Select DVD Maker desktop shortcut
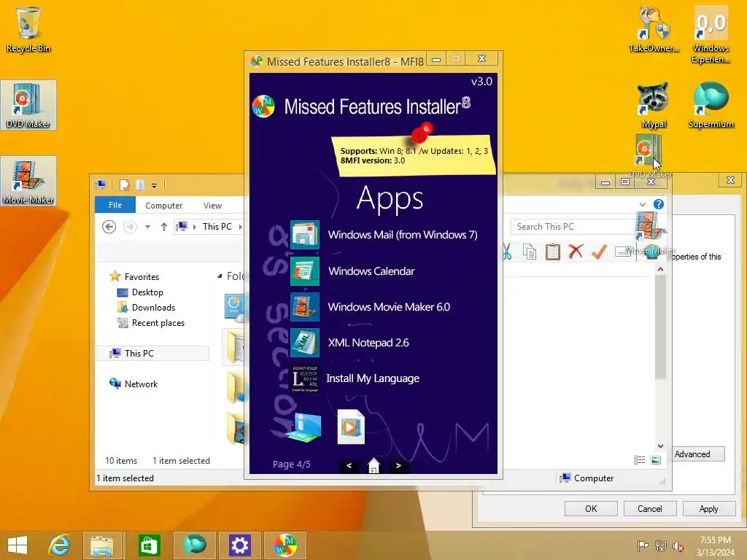Viewport: 747px width, 560px height. (28, 105)
